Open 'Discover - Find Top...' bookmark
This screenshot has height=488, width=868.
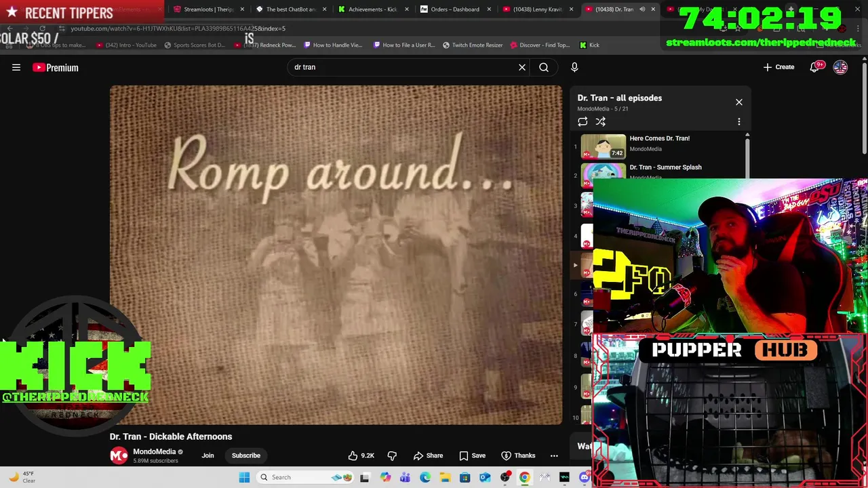[540, 45]
